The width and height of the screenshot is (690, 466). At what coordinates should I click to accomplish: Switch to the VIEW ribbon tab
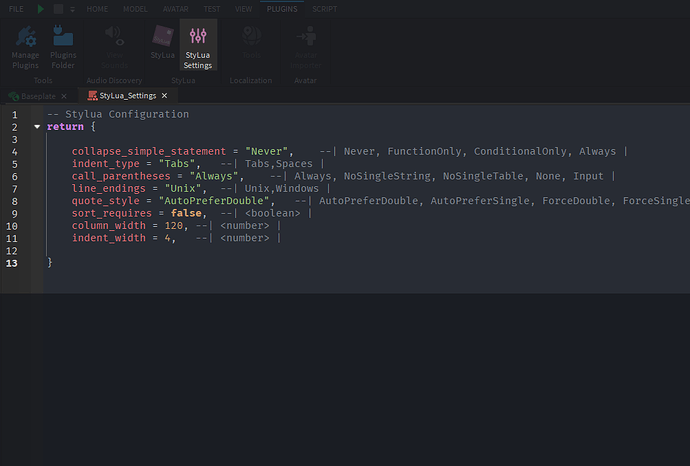[x=243, y=9]
